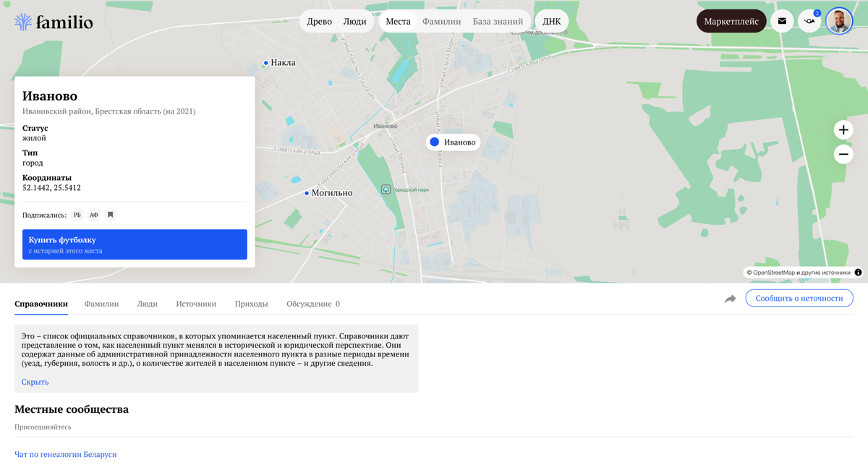The height and width of the screenshot is (470, 868).
Task: Report an error via Сообщить о неточности
Action: point(799,297)
